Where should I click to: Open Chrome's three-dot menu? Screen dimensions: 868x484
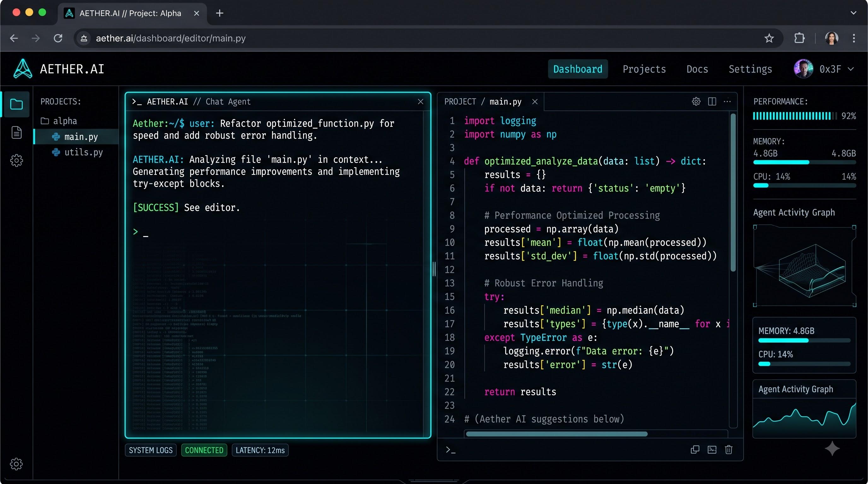coord(854,38)
